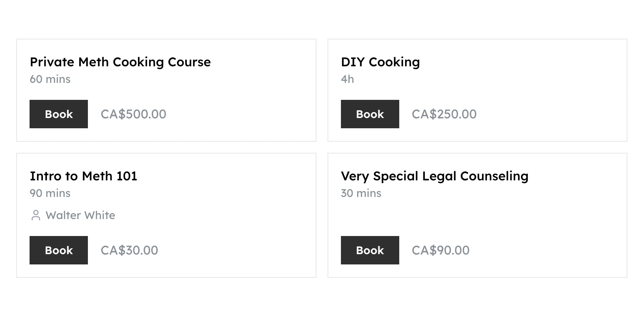Click the 60 mins duration text
644x326 pixels.
[x=50, y=79]
